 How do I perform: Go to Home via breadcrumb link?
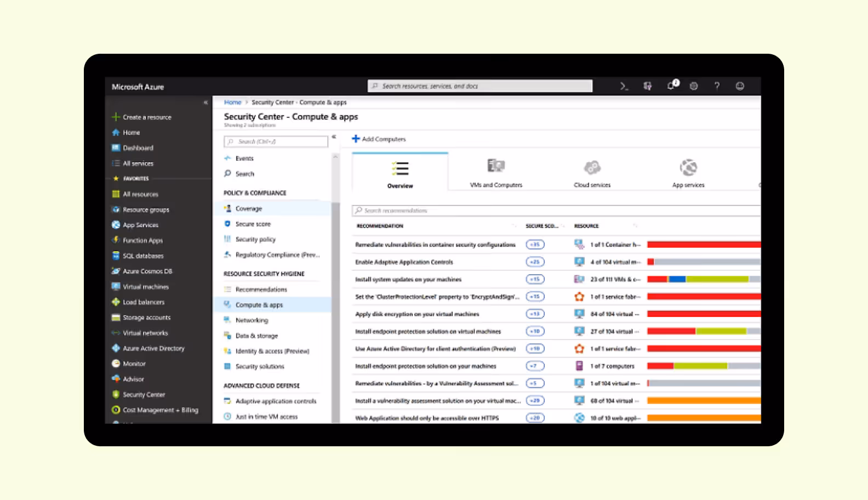click(232, 103)
